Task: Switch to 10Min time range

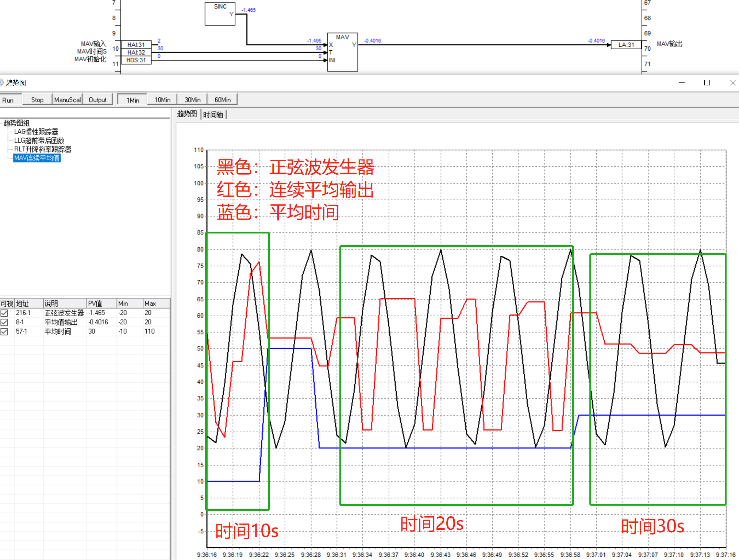Action: [x=162, y=100]
